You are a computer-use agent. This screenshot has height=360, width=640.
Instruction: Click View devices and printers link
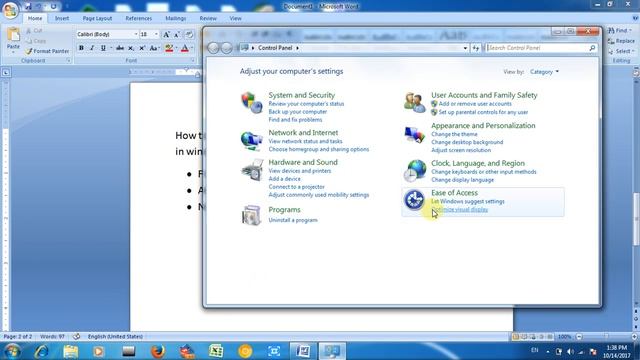pos(300,171)
